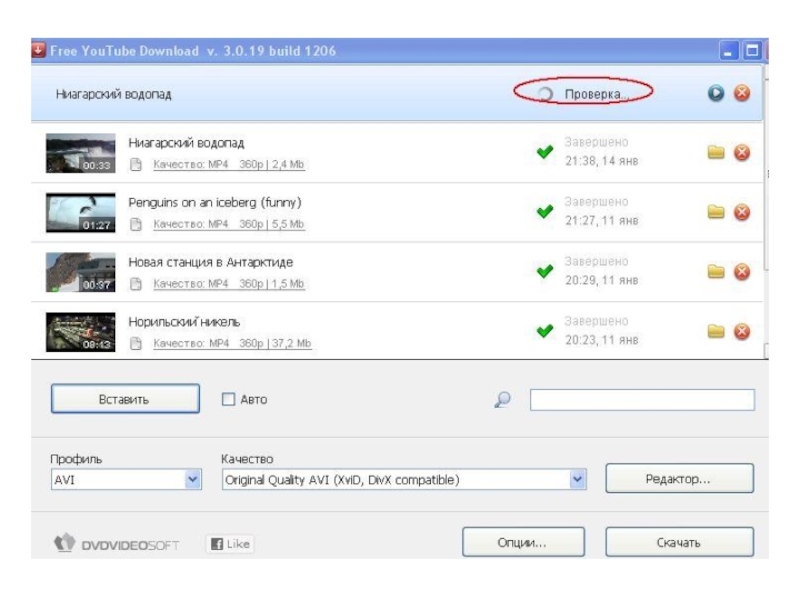Select the Норильский никель title

[x=184, y=322]
